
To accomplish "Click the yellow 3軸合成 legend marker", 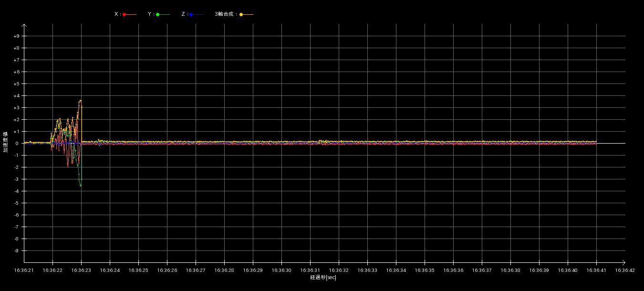I will [x=241, y=15].
